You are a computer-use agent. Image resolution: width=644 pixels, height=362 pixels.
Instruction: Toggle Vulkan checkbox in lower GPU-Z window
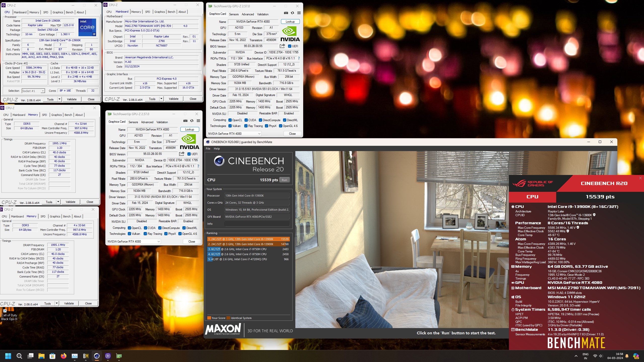[129, 234]
